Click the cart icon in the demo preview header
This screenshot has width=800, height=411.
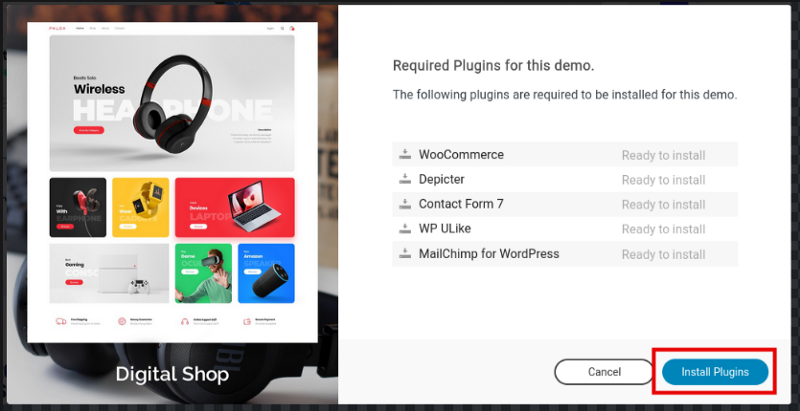point(292,29)
